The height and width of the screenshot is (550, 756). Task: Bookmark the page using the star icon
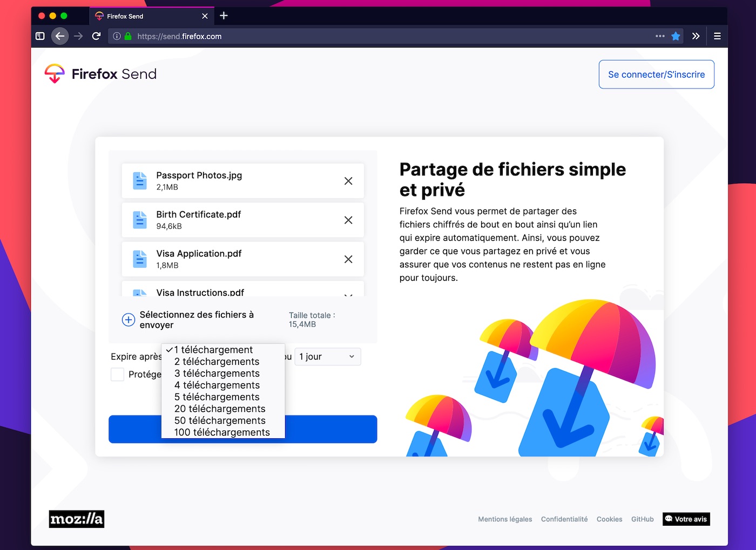click(676, 36)
